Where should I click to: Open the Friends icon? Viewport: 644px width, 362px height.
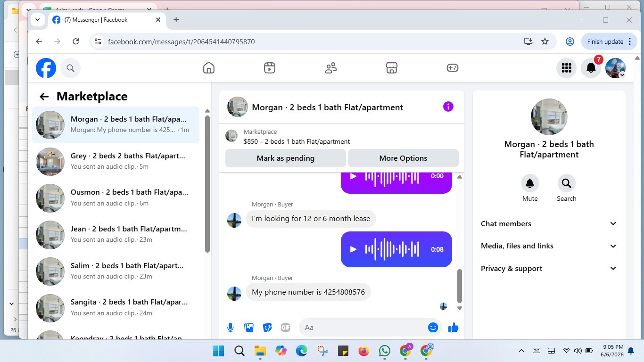[331, 68]
